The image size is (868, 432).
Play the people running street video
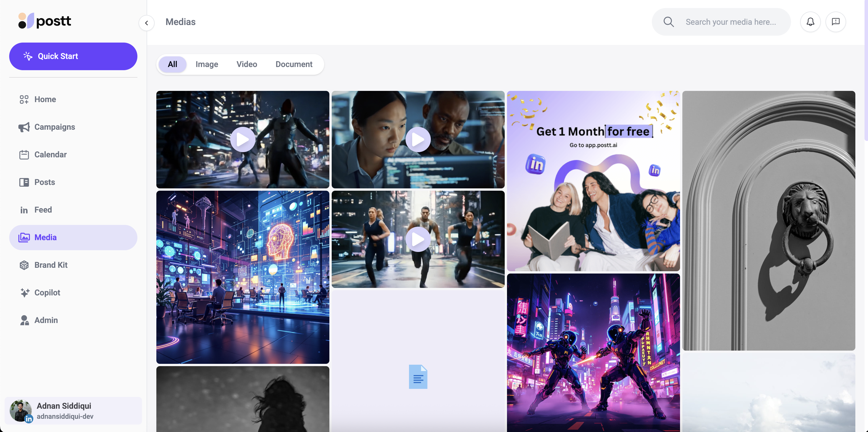[418, 239]
